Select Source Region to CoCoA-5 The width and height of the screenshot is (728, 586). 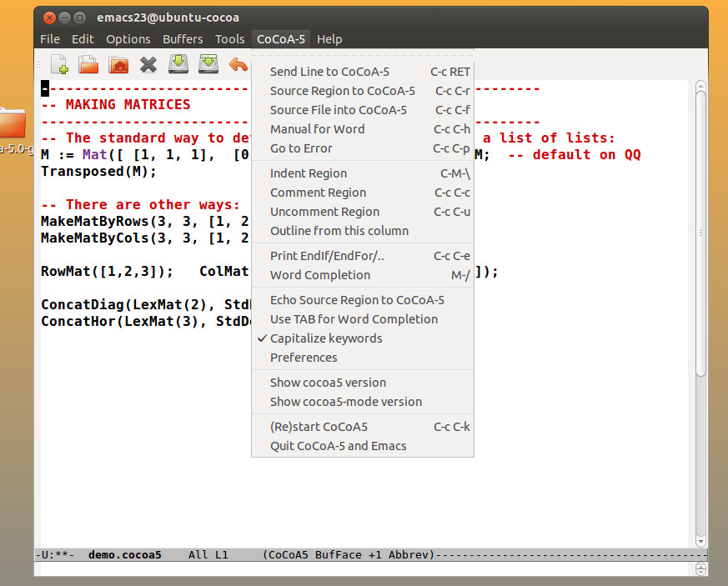pyautogui.click(x=362, y=91)
